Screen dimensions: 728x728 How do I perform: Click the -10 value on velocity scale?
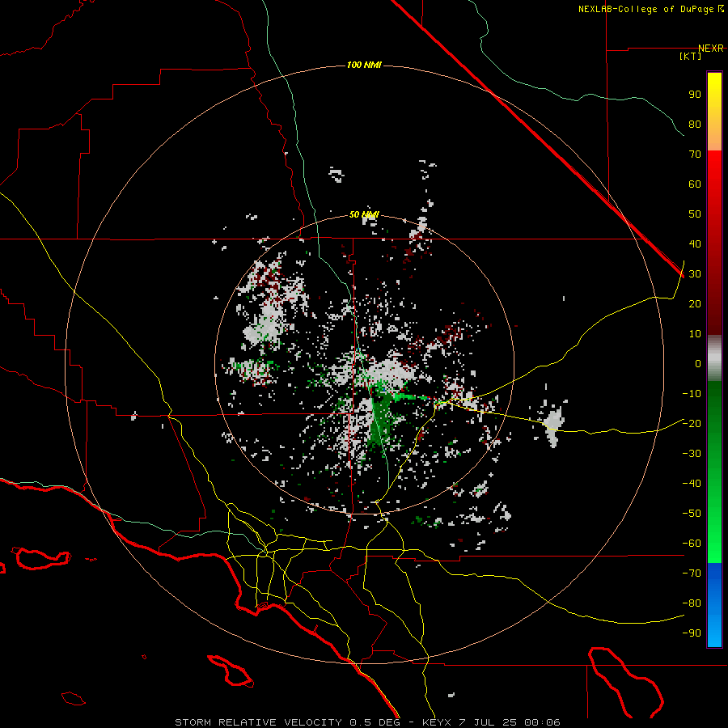tap(692, 394)
